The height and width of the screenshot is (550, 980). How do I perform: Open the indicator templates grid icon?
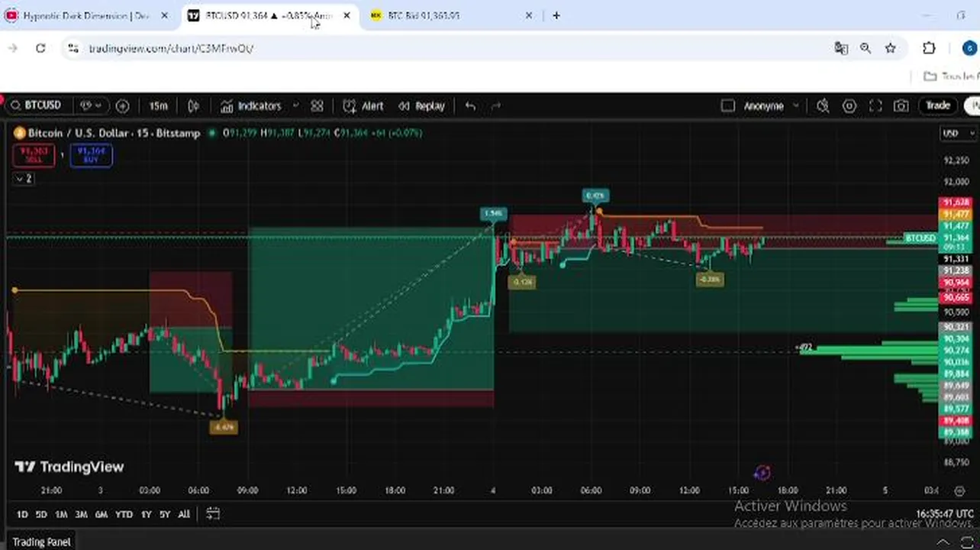click(x=317, y=106)
